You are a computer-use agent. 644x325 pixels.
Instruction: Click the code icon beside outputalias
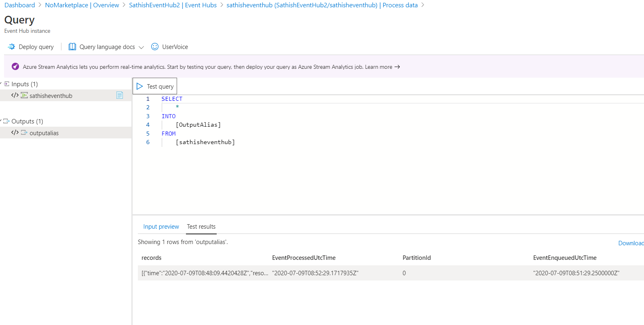click(15, 133)
